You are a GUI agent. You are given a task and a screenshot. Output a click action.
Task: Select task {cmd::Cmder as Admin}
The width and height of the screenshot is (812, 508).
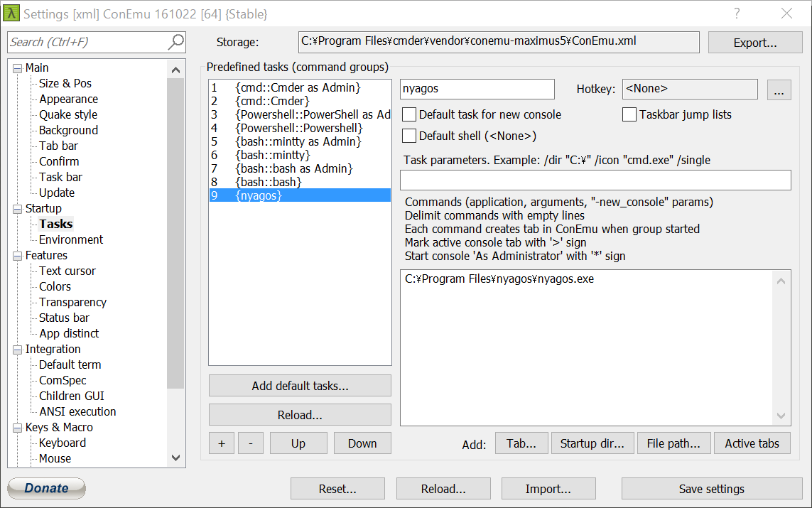(x=300, y=87)
